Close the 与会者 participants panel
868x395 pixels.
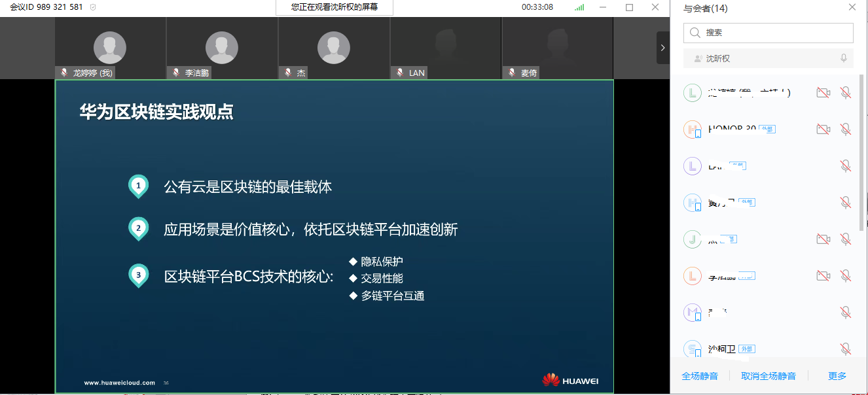(852, 8)
